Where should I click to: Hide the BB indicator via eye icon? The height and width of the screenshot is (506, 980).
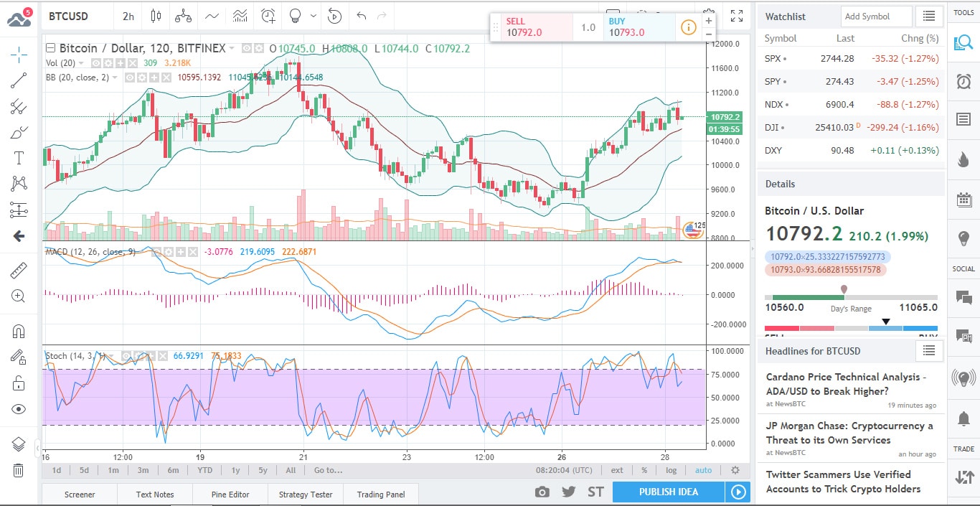130,78
